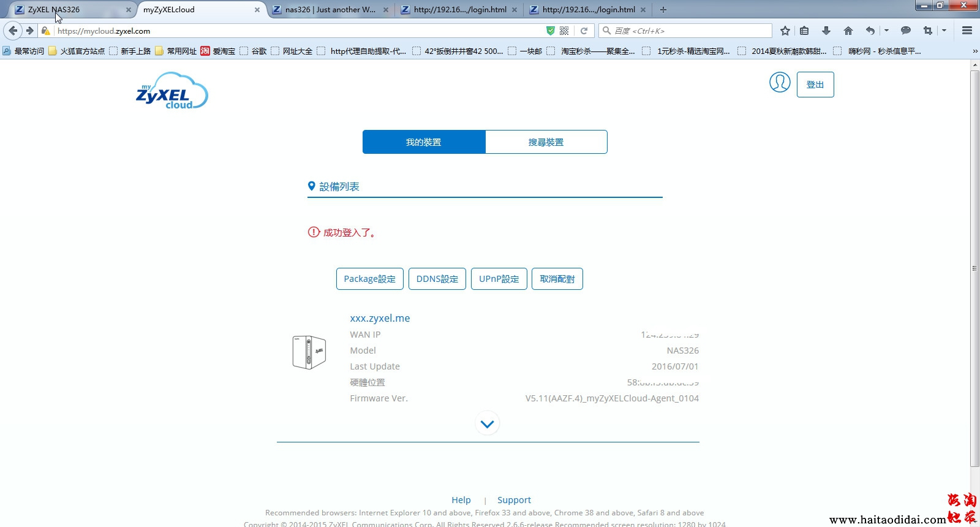Open the dropdown arrow next to crop icon

[944, 31]
